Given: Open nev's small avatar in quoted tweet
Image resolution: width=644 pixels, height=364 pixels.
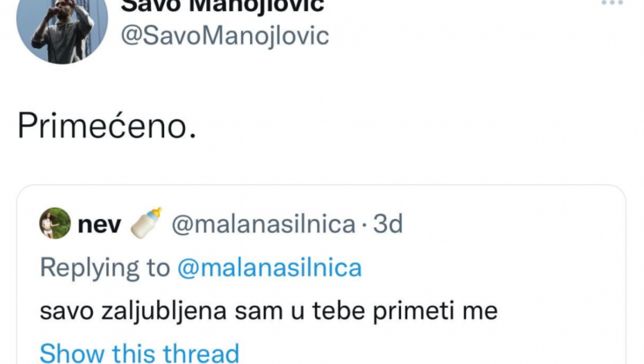Looking at the screenshot, I should point(55,223).
